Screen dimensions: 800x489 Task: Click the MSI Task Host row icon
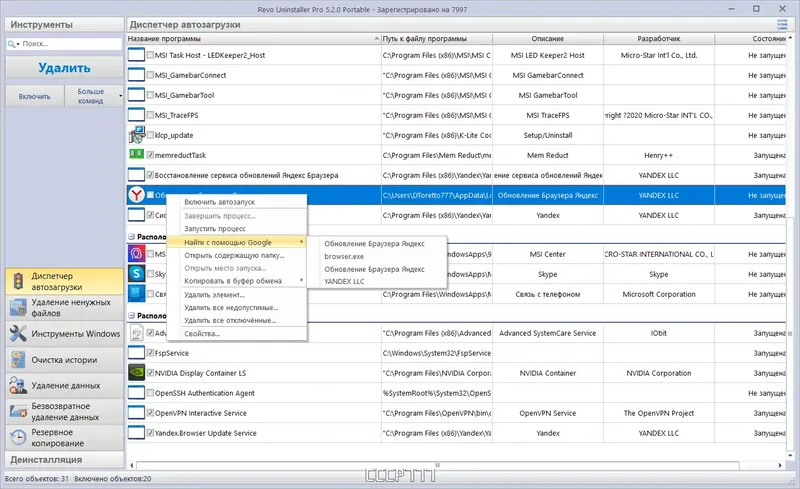(x=136, y=55)
